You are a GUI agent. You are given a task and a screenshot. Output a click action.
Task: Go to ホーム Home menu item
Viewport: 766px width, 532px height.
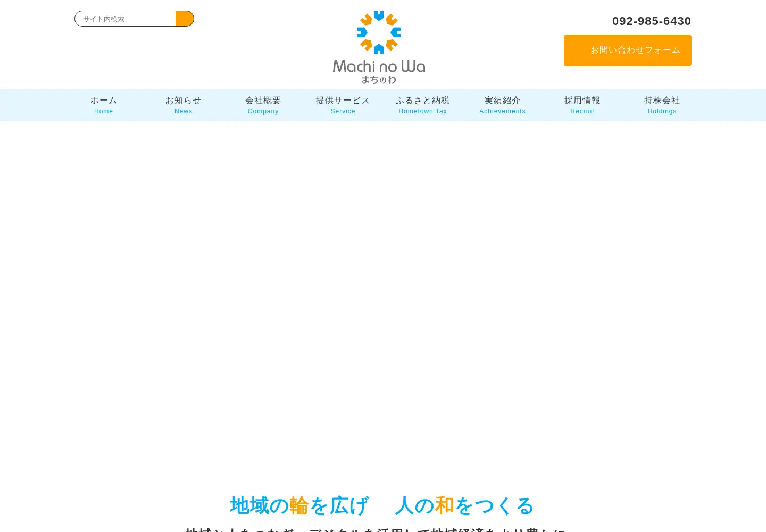coord(104,105)
